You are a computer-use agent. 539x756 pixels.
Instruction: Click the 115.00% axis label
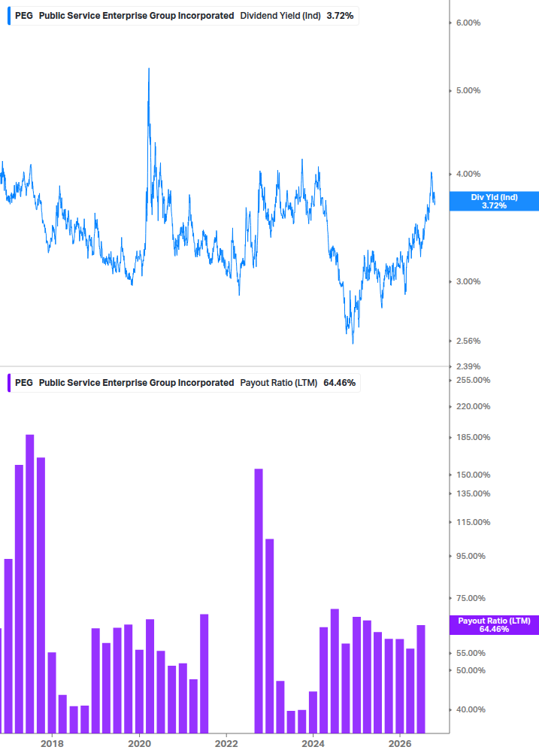pos(473,522)
